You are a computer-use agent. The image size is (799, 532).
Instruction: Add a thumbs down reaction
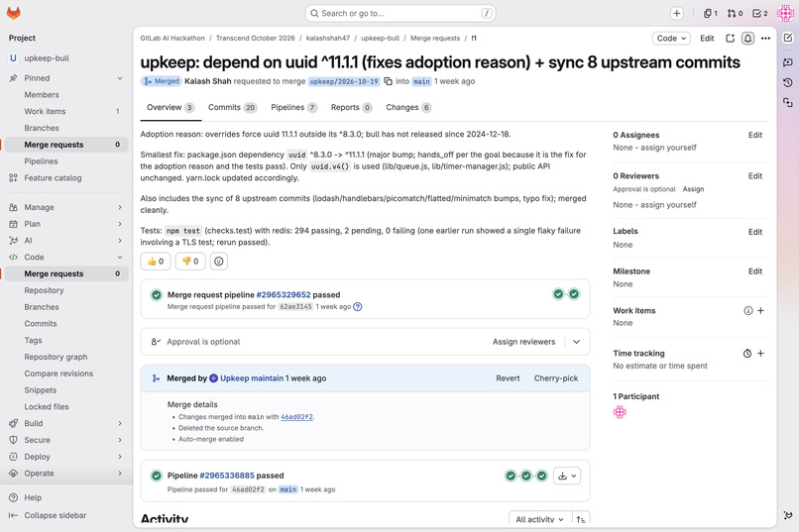point(190,262)
